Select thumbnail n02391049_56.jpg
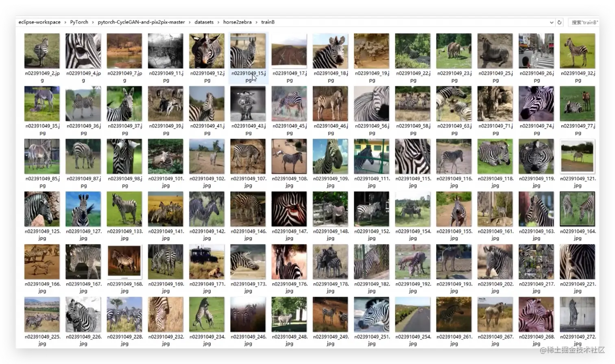 click(x=372, y=104)
